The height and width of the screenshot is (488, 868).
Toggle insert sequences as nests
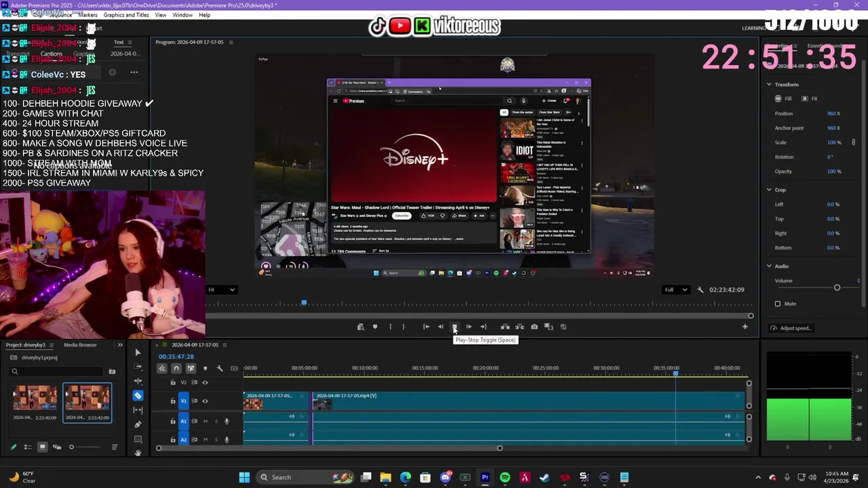[x=162, y=368]
